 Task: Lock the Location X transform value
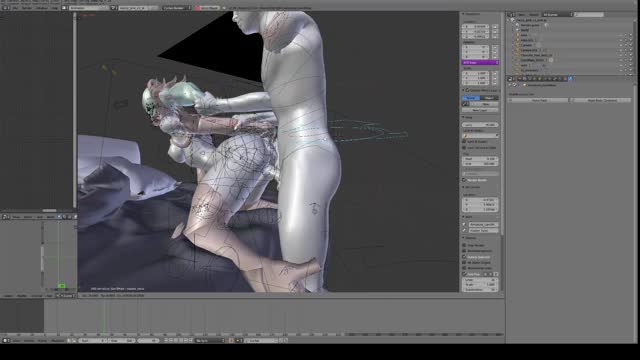(495, 26)
